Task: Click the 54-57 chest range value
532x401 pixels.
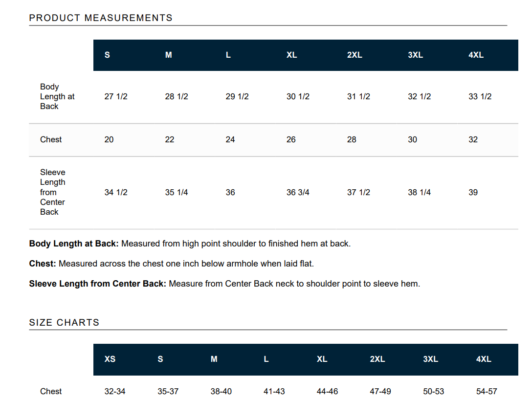Action: point(487,392)
